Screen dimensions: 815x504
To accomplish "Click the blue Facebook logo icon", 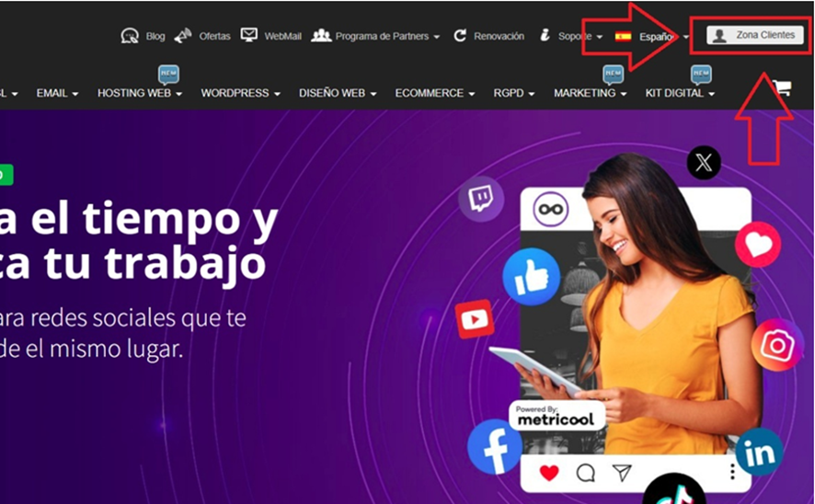I will [495, 447].
